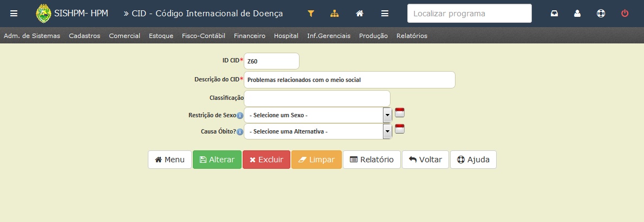Image resolution: width=644 pixels, height=222 pixels.
Task: Click the ID CID field containing Z60
Action: pos(271,61)
